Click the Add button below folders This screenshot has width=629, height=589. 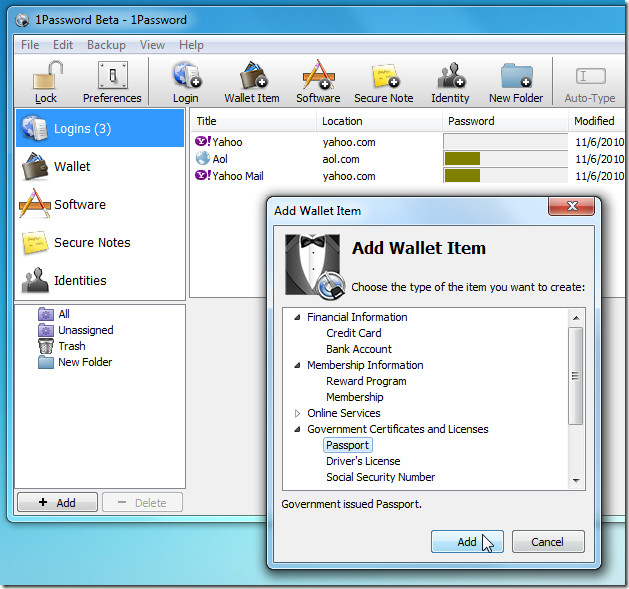(57, 502)
